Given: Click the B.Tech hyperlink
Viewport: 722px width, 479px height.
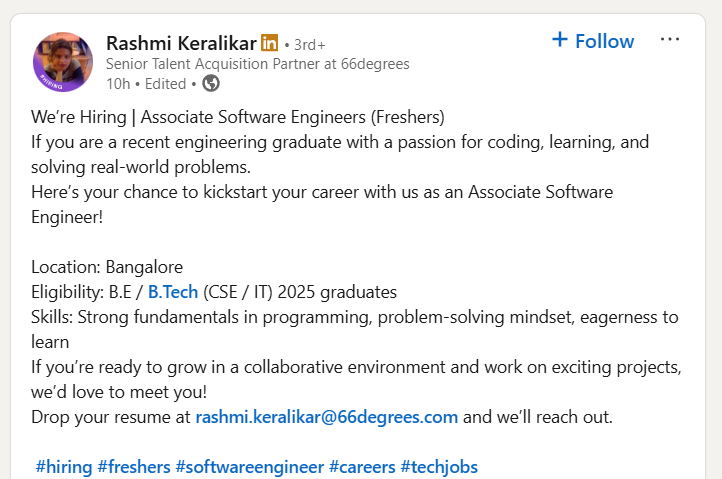Looking at the screenshot, I should 173,292.
